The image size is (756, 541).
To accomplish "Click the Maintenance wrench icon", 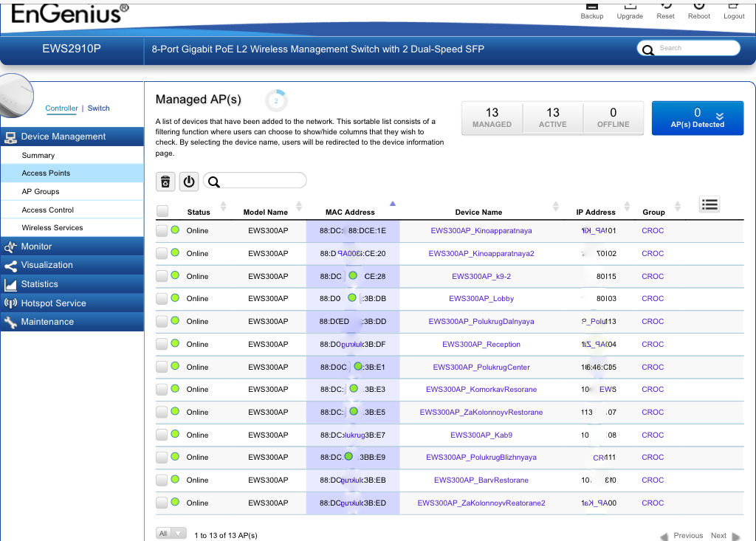I will coord(10,322).
